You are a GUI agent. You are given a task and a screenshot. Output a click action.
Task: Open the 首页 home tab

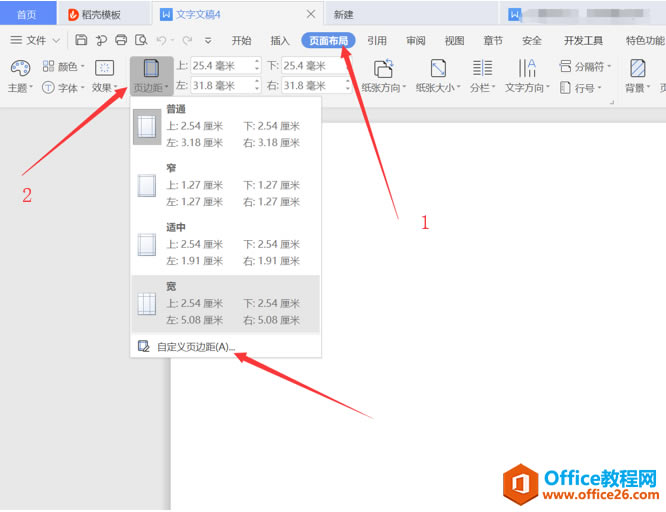click(x=27, y=14)
